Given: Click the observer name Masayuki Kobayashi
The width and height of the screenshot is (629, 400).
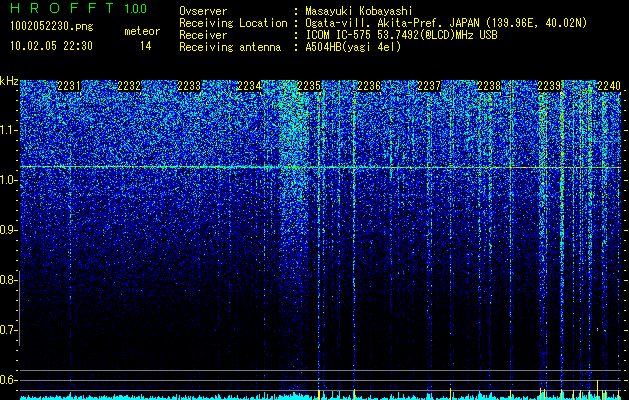Looking at the screenshot, I should 359,11.
